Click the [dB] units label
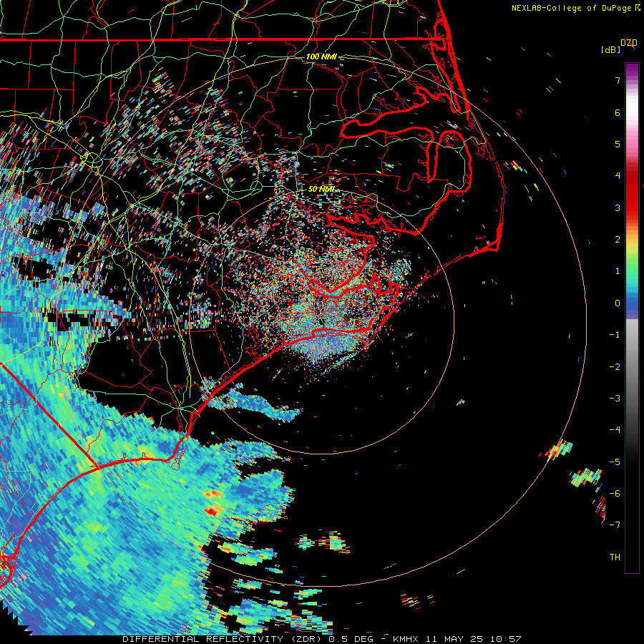 click(x=611, y=49)
